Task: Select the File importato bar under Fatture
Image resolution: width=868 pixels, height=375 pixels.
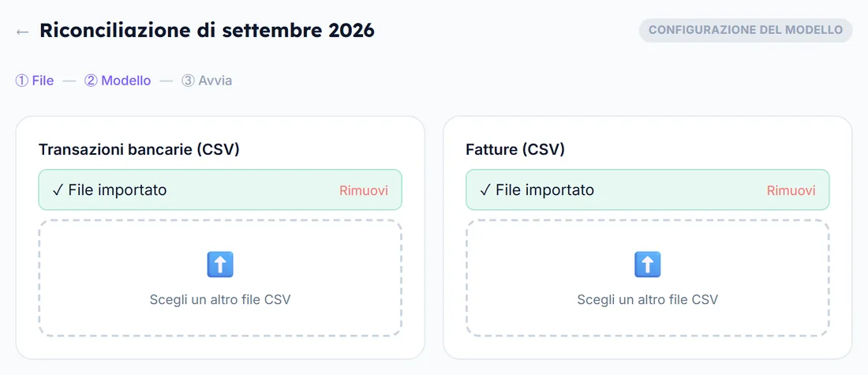Action: coord(648,189)
